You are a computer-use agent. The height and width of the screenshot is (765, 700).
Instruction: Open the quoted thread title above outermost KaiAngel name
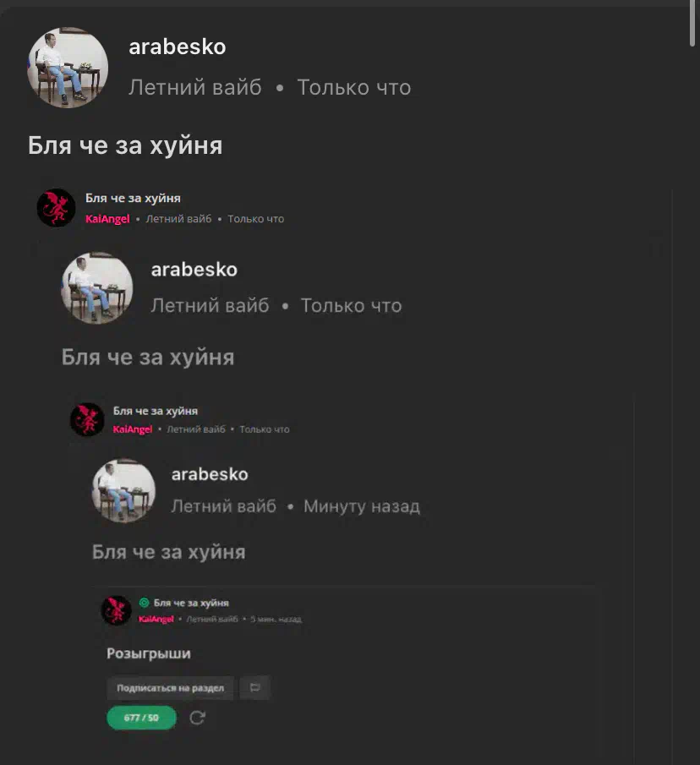pos(134,198)
